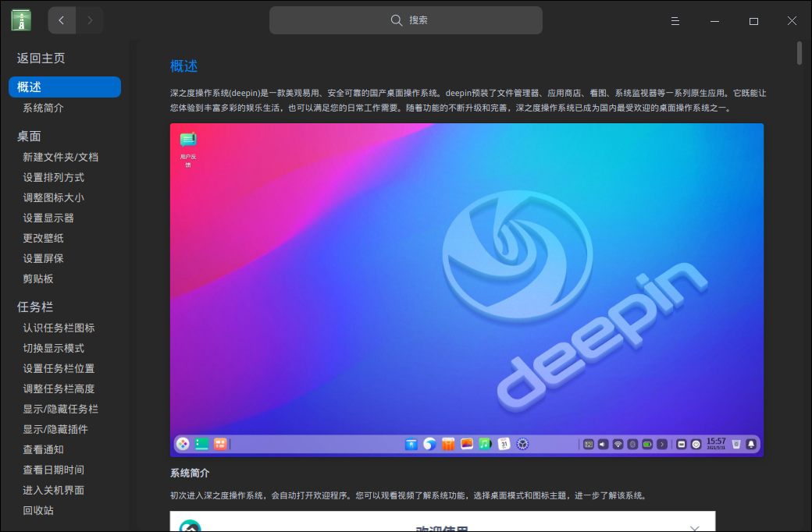Click the blue 概述 page heading

click(x=183, y=66)
